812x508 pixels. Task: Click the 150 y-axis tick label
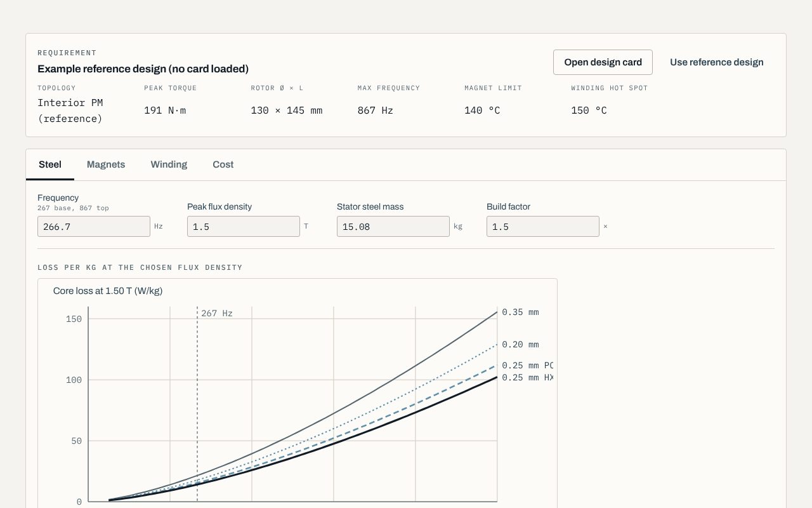click(74, 319)
